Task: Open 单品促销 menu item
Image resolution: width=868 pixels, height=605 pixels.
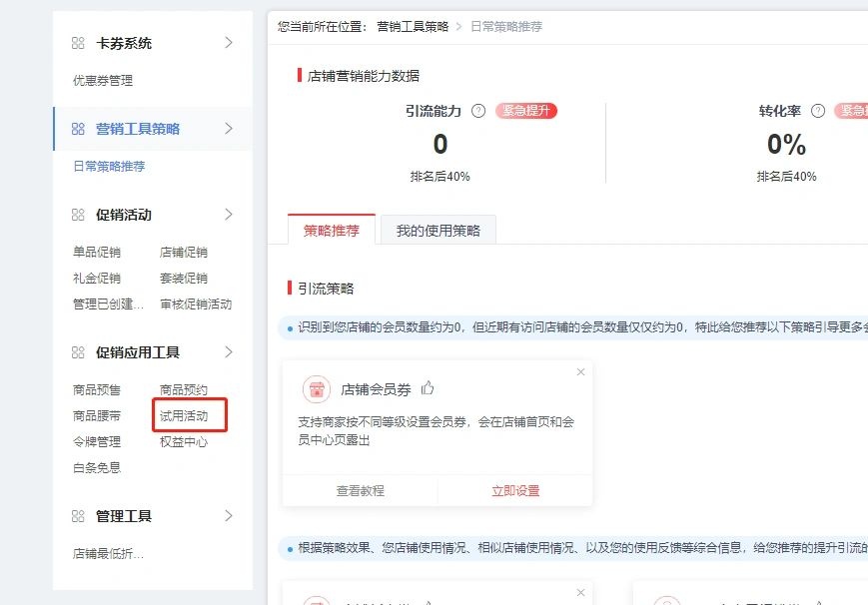Action: (97, 253)
